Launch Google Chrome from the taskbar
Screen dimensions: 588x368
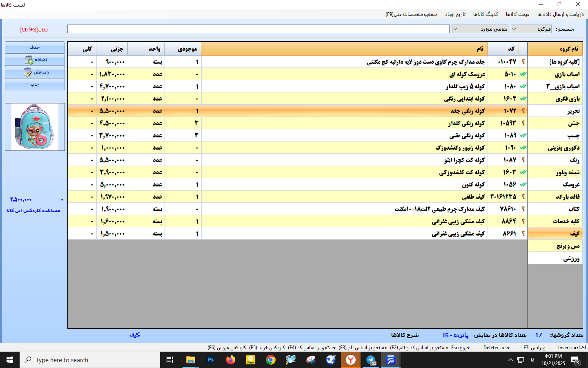point(270,360)
